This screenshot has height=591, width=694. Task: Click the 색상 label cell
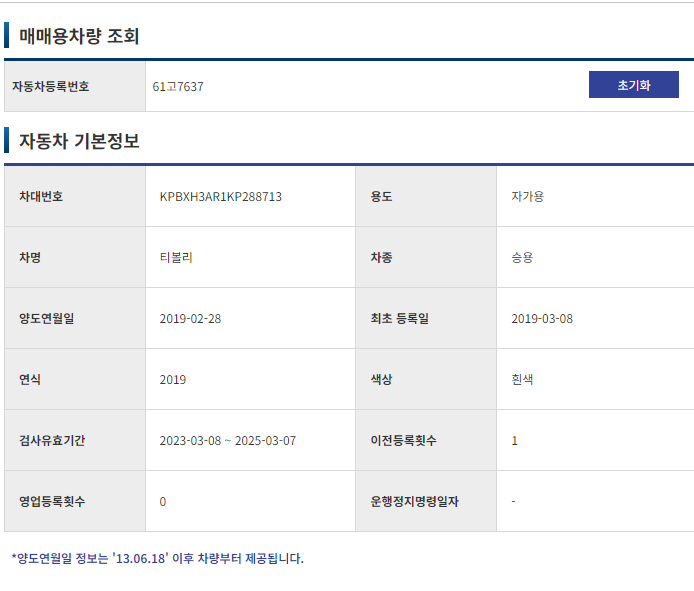[426, 379]
